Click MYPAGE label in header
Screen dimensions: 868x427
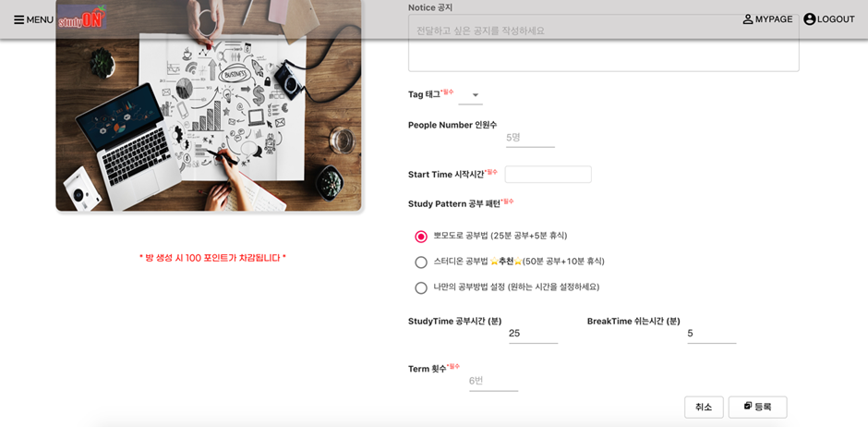774,19
